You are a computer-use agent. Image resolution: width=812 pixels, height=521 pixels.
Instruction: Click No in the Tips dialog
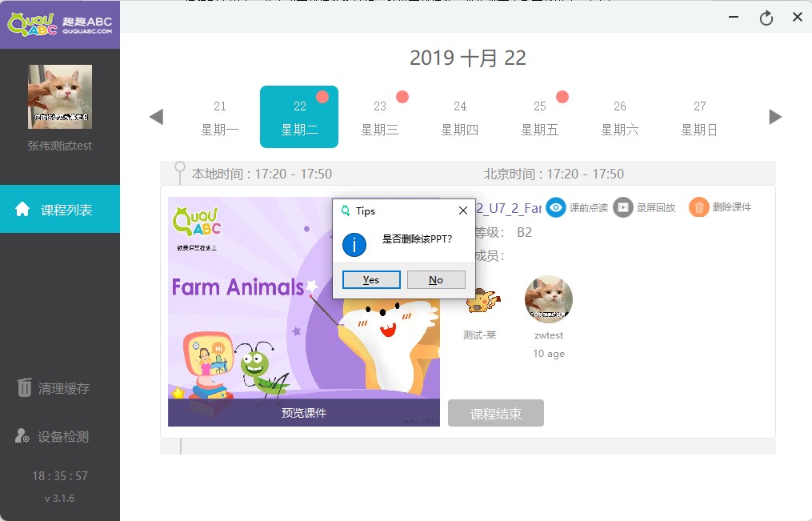(x=436, y=279)
